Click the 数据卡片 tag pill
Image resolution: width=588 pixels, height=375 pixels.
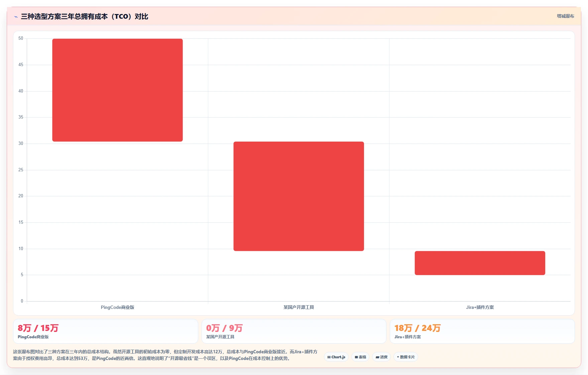(x=406, y=357)
